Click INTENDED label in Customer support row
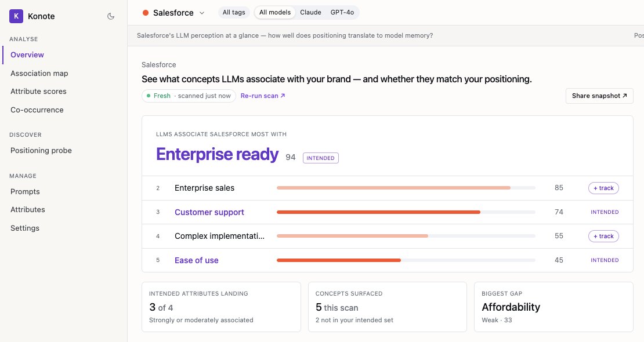The image size is (644, 342). click(x=605, y=212)
